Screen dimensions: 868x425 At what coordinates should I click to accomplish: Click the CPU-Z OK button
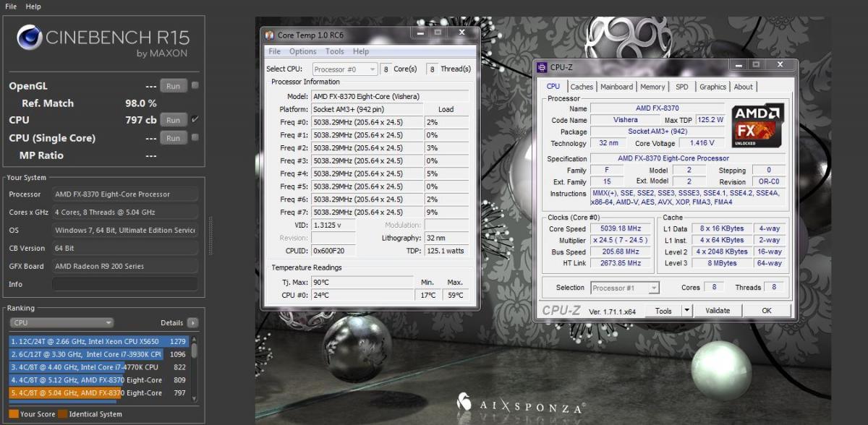point(767,311)
